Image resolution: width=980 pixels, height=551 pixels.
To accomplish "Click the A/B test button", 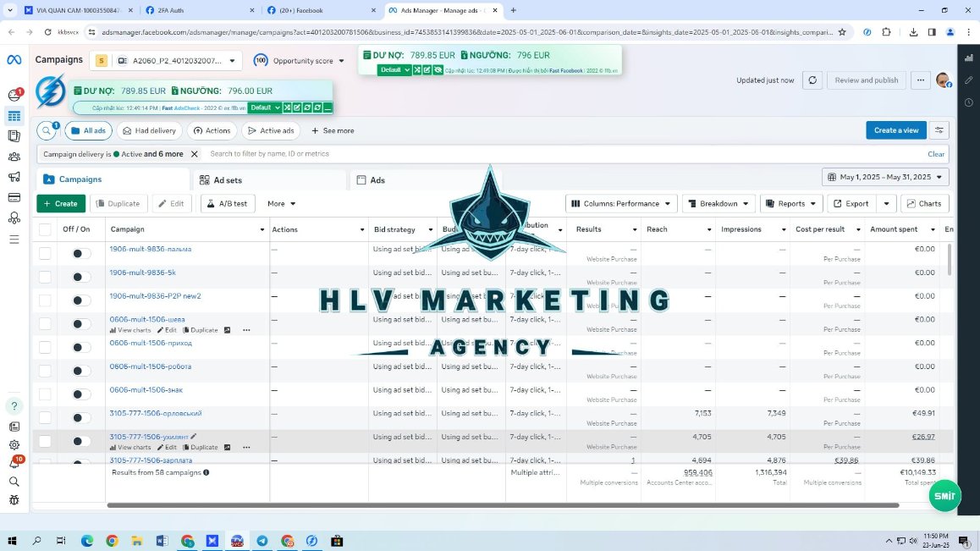I will pos(228,203).
